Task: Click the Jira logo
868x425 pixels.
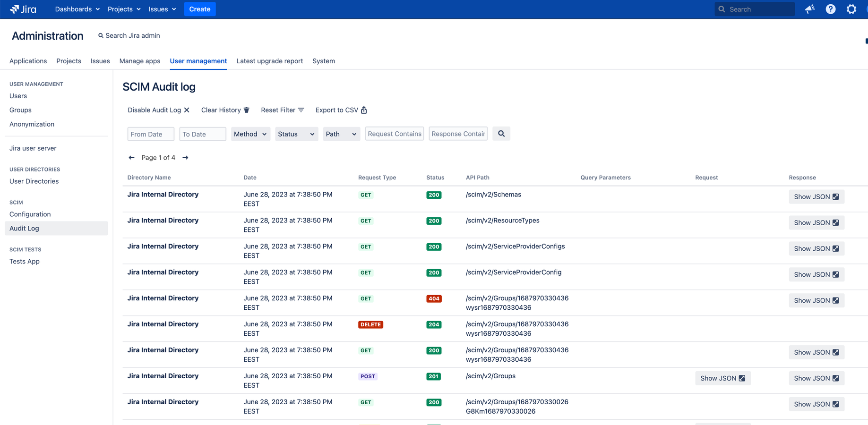Action: click(x=23, y=9)
